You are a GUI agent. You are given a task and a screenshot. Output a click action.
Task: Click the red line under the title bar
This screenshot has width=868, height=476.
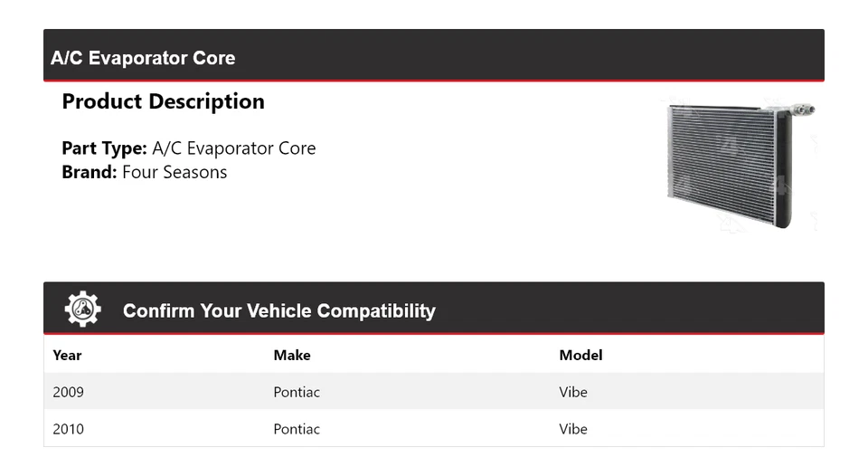[434, 81]
